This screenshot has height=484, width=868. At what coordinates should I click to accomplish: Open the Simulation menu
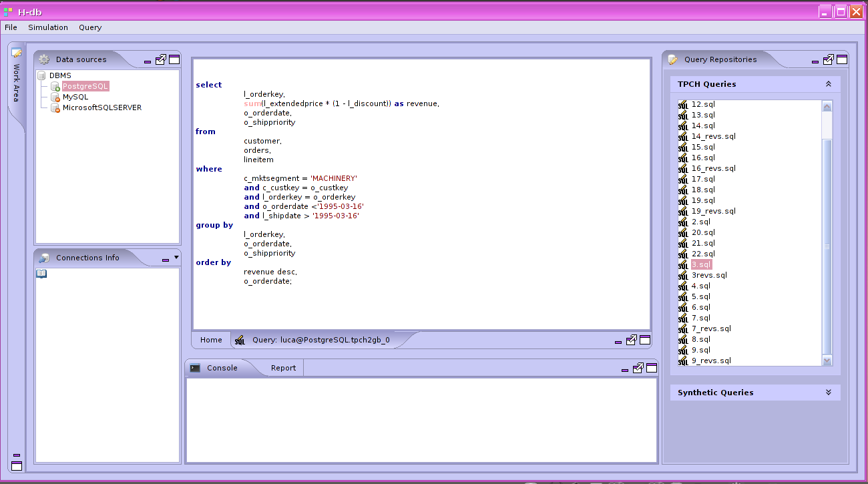tap(48, 27)
